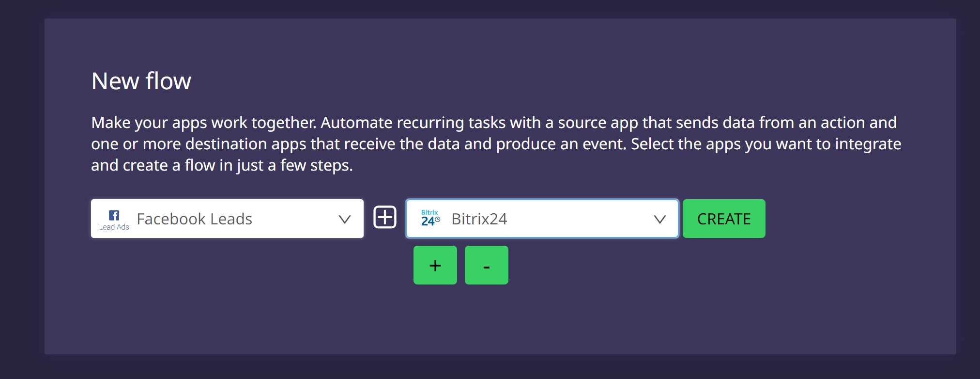Click the "Facebook Leads" label text
Screen dimensions: 980x379
click(194, 219)
